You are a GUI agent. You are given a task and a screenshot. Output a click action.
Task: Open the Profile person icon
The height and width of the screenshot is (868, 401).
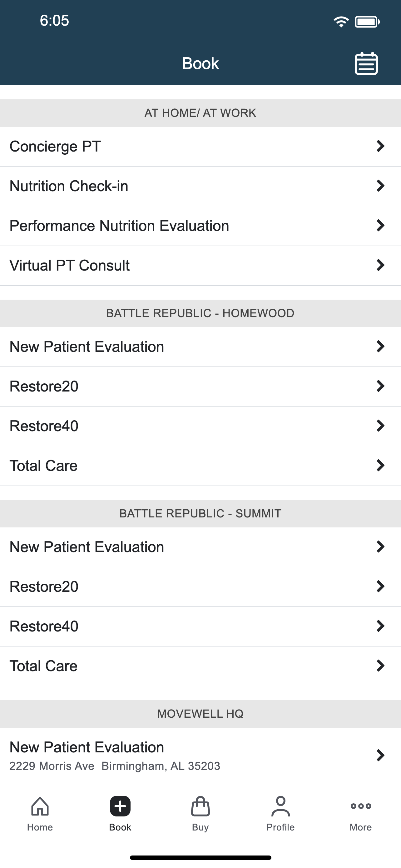click(280, 806)
